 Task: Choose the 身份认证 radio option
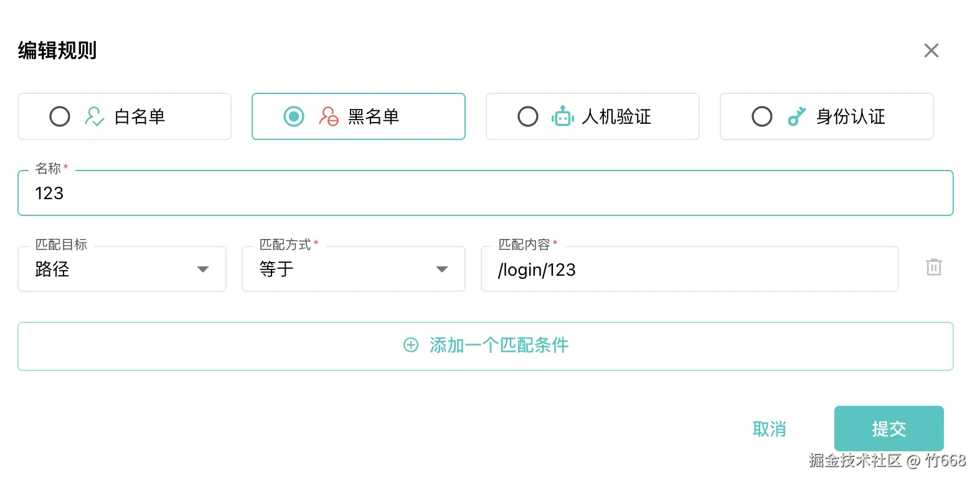point(762,116)
